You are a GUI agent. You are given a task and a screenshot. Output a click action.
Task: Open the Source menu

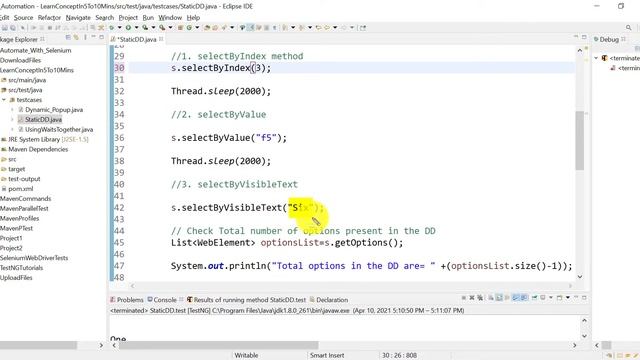point(23,18)
